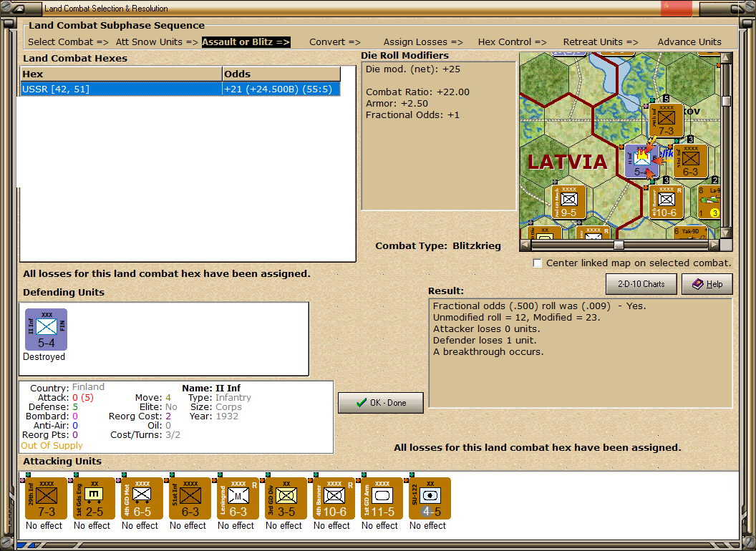Viewport: 756px width, 551px height.
Task: Click the red close button in title bar
Action: tap(677, 8)
